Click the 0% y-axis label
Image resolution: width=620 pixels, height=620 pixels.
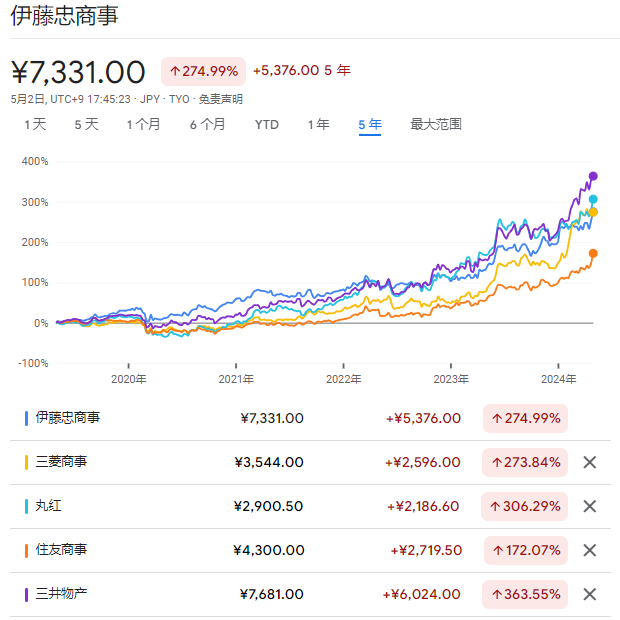click(x=41, y=323)
